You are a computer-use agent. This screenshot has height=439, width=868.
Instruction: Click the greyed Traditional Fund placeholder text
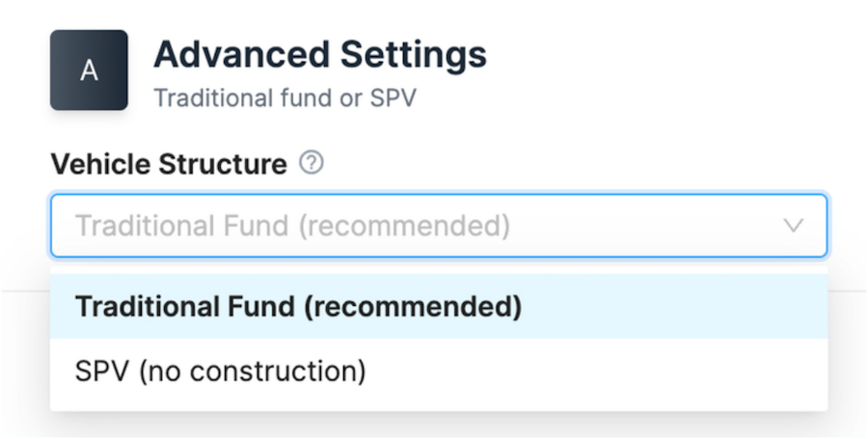point(292,226)
